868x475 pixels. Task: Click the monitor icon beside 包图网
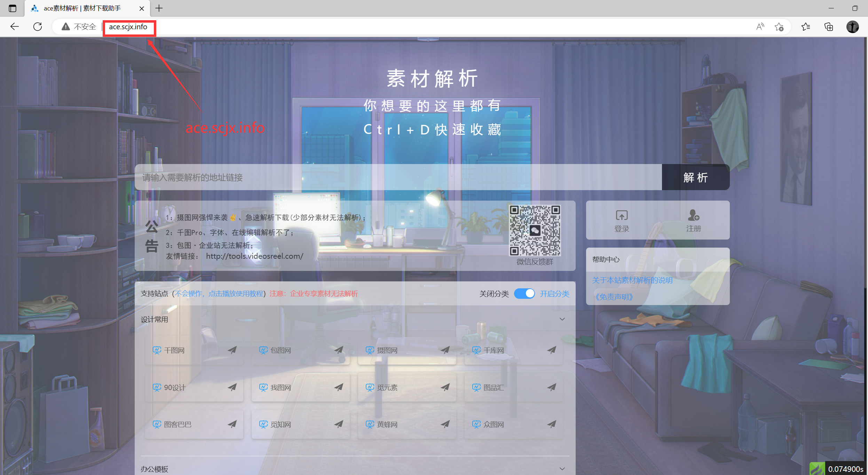point(263,350)
